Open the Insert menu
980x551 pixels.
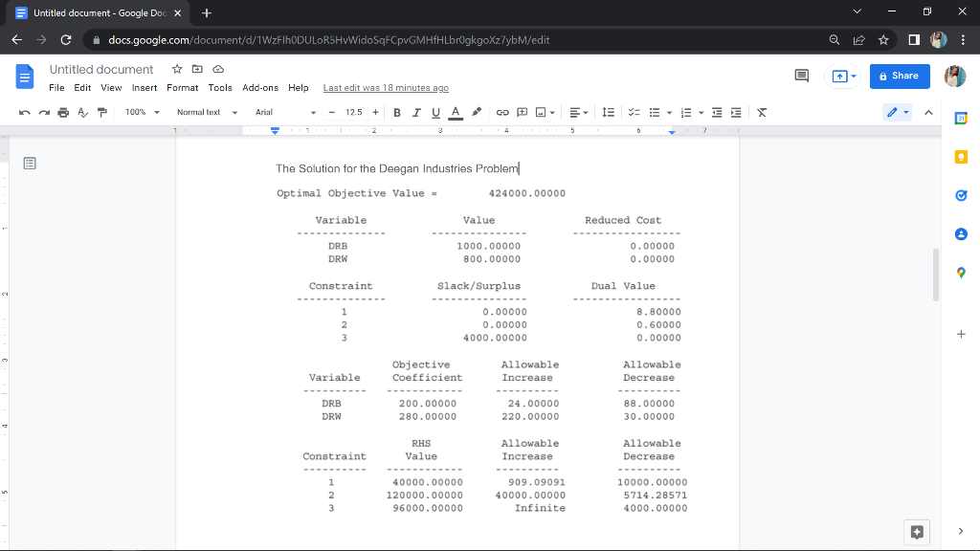[145, 88]
